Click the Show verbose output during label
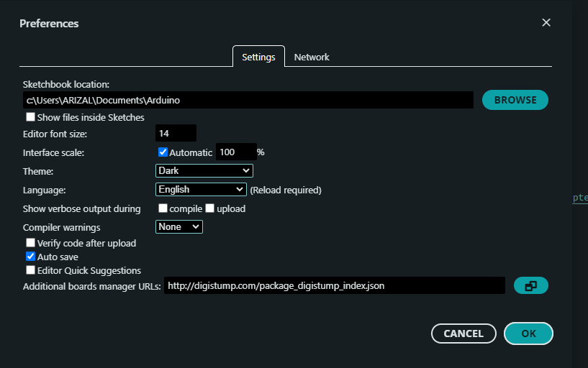 pyautogui.click(x=82, y=209)
